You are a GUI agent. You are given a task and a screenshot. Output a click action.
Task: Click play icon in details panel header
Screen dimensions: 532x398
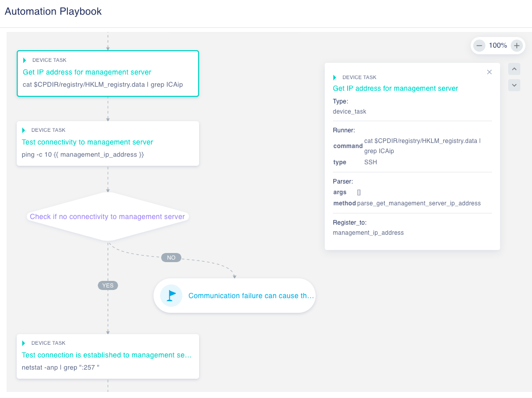(335, 78)
